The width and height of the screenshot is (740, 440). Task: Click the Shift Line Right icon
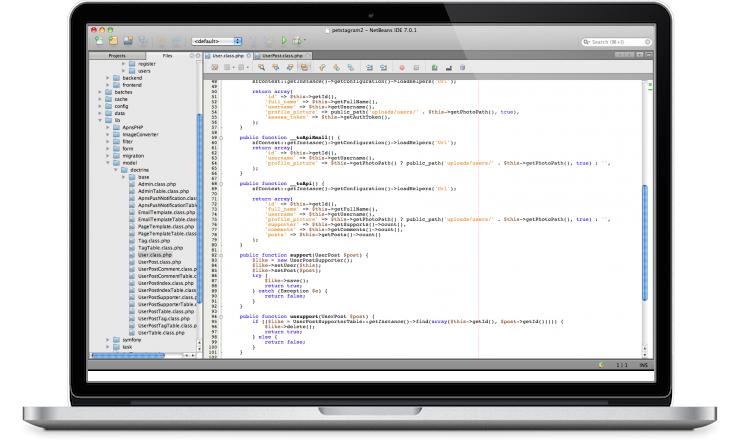point(383,68)
